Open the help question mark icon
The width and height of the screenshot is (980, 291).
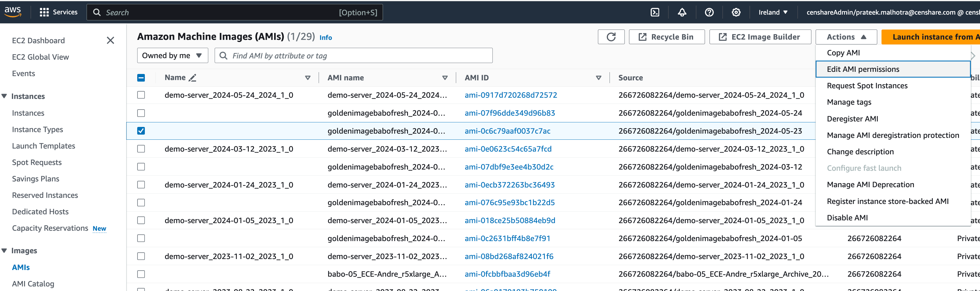709,12
